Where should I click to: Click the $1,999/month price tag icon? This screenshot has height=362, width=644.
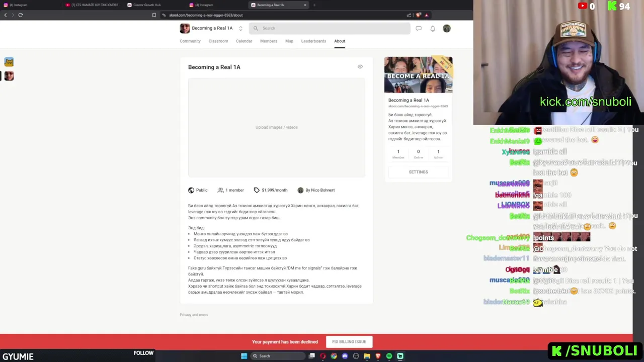(x=257, y=190)
